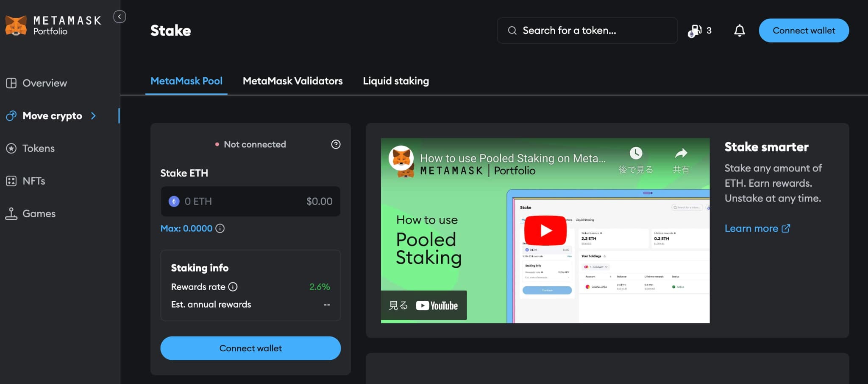868x384 pixels.
Task: Open the Overview page
Action: (x=45, y=83)
